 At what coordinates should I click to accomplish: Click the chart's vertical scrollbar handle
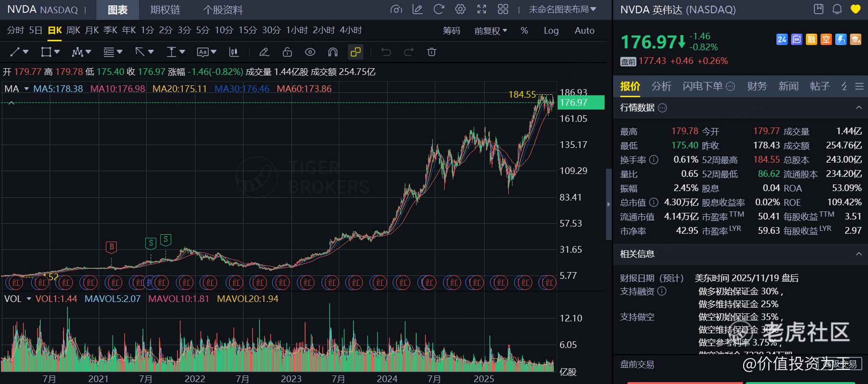pyautogui.click(x=609, y=204)
